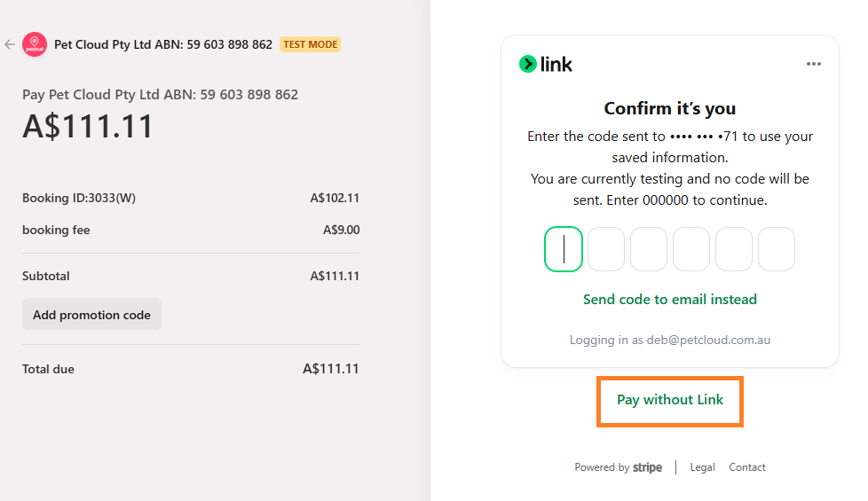The width and height of the screenshot is (868, 501).
Task: Click the Stripe wordmark in the footer
Action: pyautogui.click(x=647, y=467)
